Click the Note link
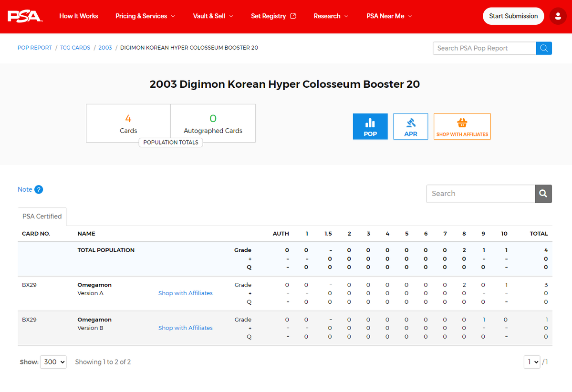The height and width of the screenshot is (392, 572). (x=25, y=190)
